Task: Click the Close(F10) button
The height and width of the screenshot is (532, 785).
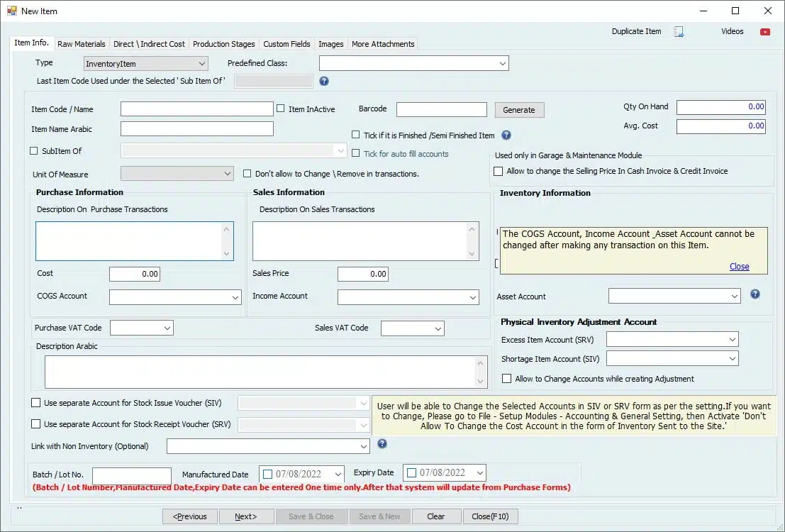Action: point(490,516)
